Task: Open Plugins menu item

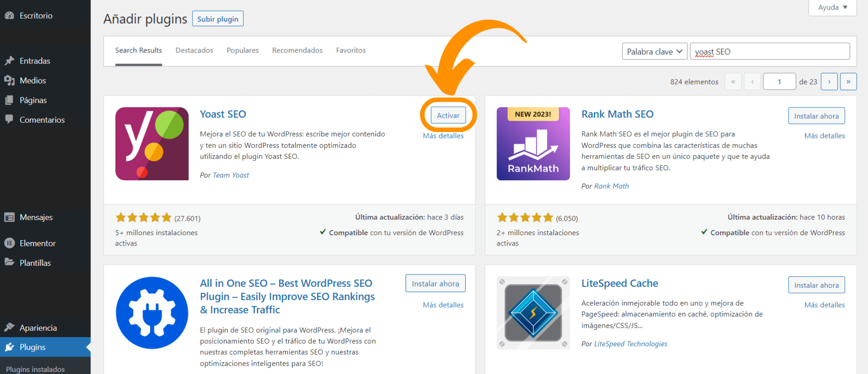Action: (45, 347)
